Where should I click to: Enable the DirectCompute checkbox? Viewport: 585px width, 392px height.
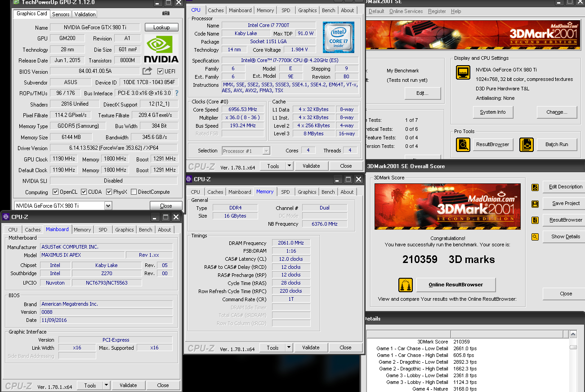pyautogui.click(x=134, y=192)
